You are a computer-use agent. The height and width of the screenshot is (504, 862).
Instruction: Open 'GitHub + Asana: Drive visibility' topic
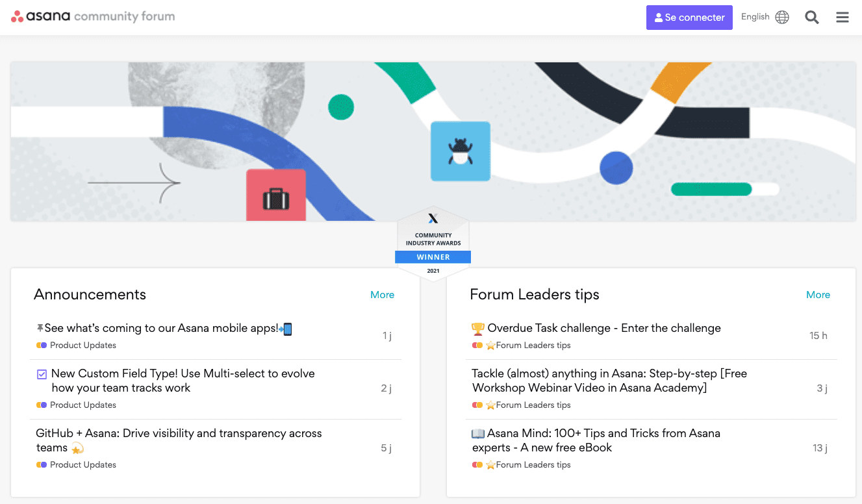179,440
